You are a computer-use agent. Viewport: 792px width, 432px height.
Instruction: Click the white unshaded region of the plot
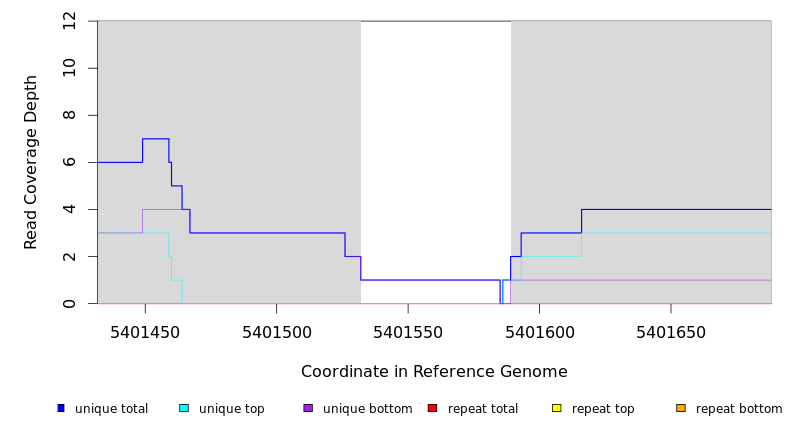pyautogui.click(x=435, y=150)
